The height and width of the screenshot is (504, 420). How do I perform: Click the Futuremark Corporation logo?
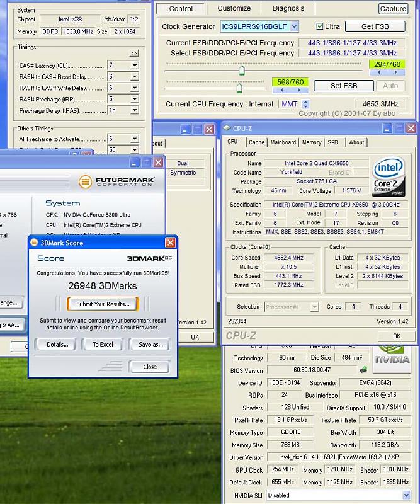pos(116,181)
